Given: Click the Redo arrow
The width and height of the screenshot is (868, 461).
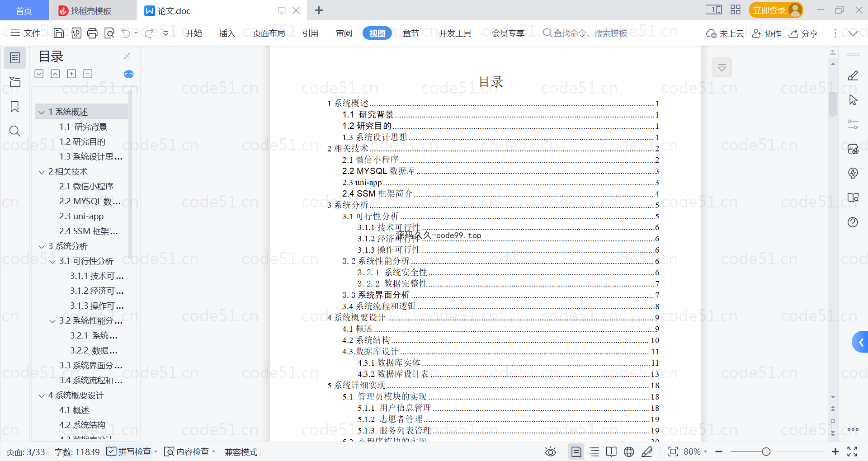Looking at the screenshot, I should (149, 33).
